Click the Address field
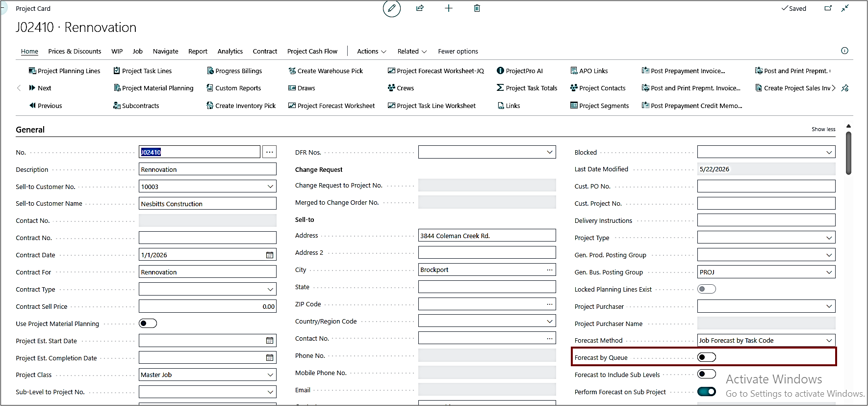This screenshot has height=406, width=868. coord(487,235)
